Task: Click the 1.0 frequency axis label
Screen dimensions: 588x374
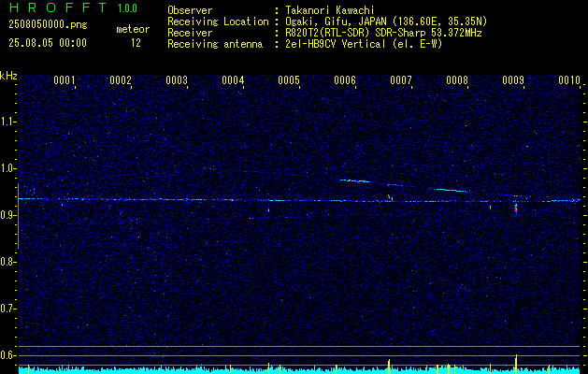Action: pos(8,169)
